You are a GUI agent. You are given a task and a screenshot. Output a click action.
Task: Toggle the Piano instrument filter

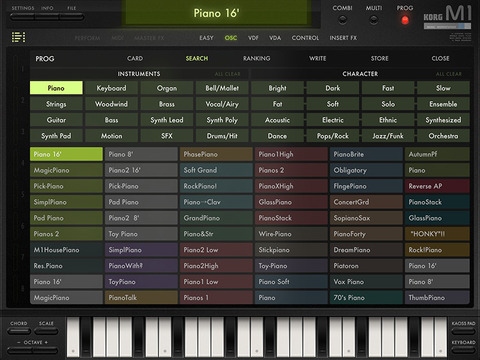click(x=56, y=88)
